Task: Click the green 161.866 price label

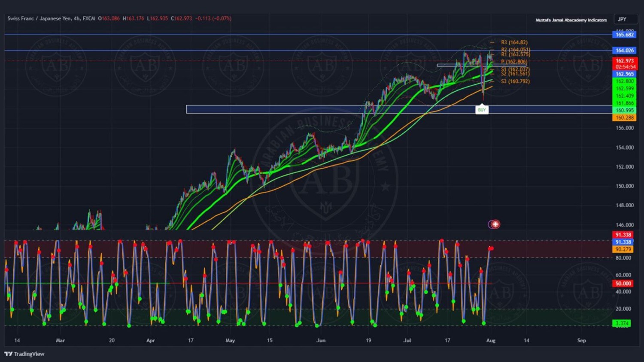Action: [624, 103]
